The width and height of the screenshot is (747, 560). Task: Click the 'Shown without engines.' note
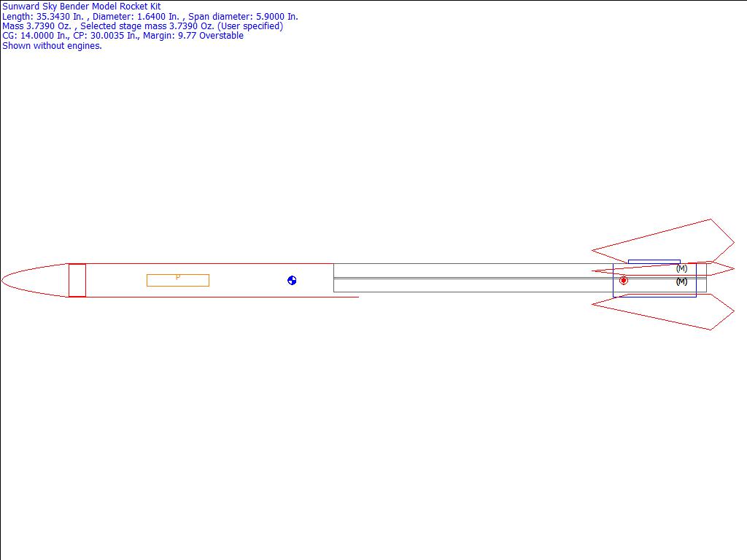point(52,46)
